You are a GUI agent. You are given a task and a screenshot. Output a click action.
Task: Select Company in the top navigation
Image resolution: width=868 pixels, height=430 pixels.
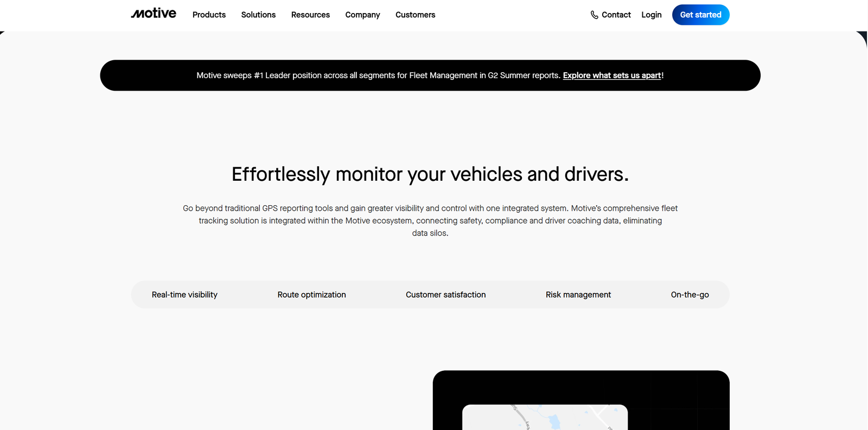pos(362,15)
